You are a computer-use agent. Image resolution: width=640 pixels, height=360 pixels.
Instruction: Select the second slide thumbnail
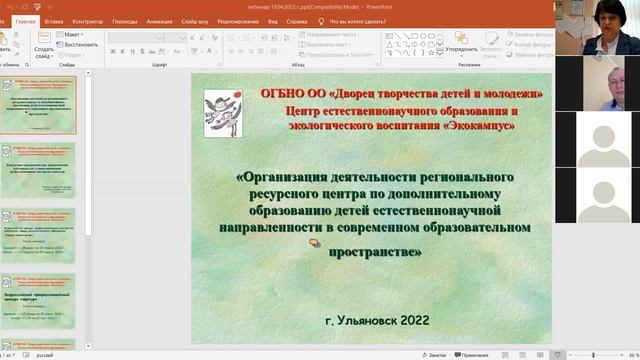(x=38, y=170)
